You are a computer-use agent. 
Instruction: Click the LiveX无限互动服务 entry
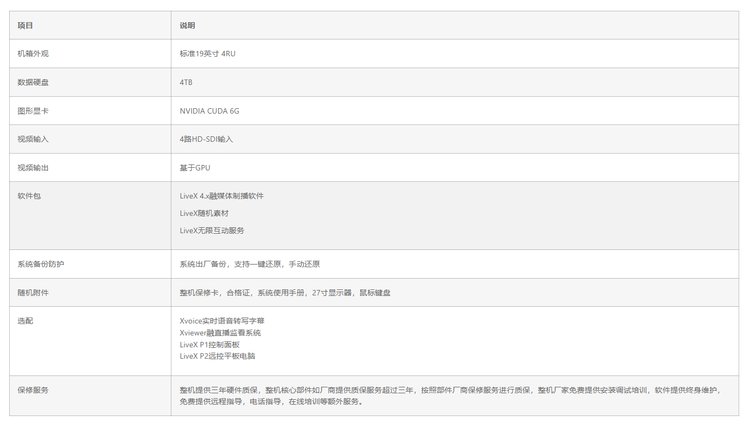211,230
